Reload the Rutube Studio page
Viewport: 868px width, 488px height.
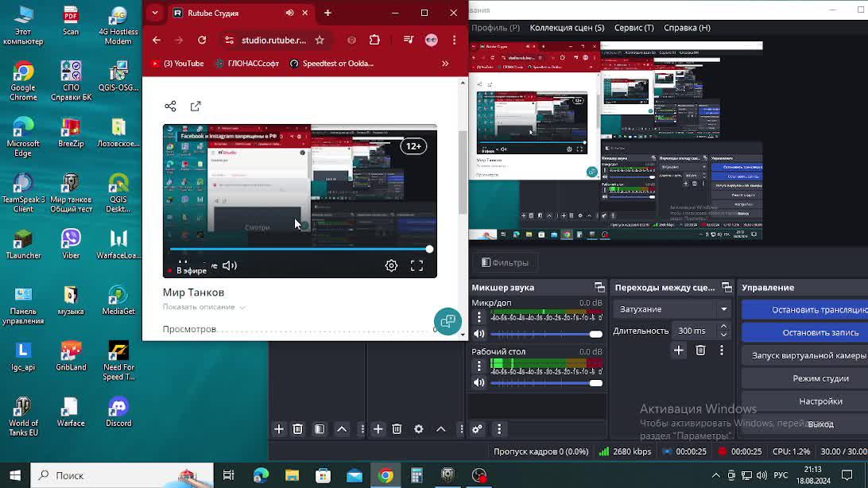[x=202, y=40]
